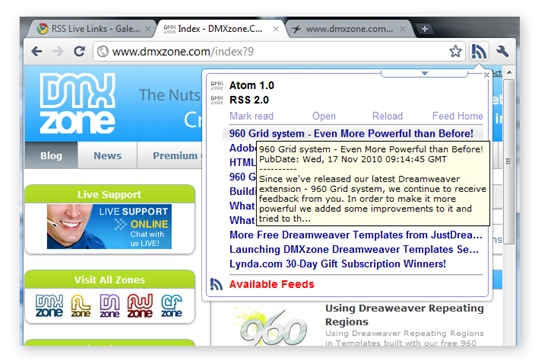Expand the dropdown arrow atop feed popup
This screenshot has height=363, width=540.
[424, 73]
